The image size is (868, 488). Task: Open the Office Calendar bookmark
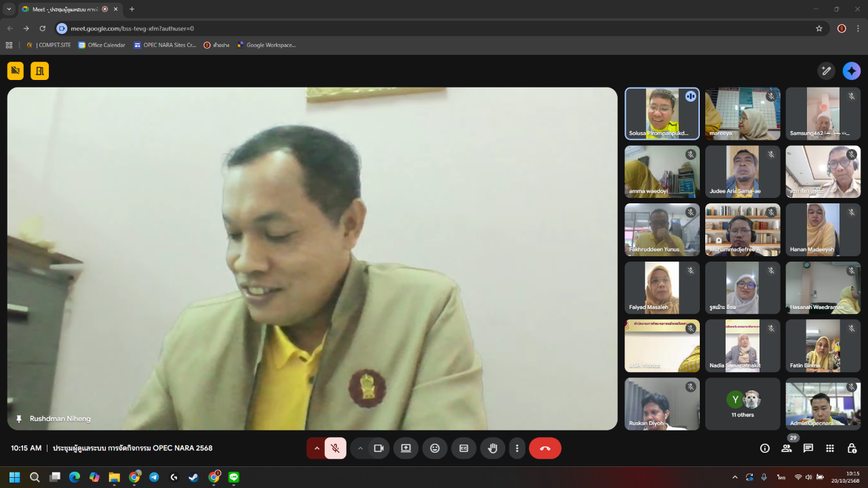click(102, 45)
